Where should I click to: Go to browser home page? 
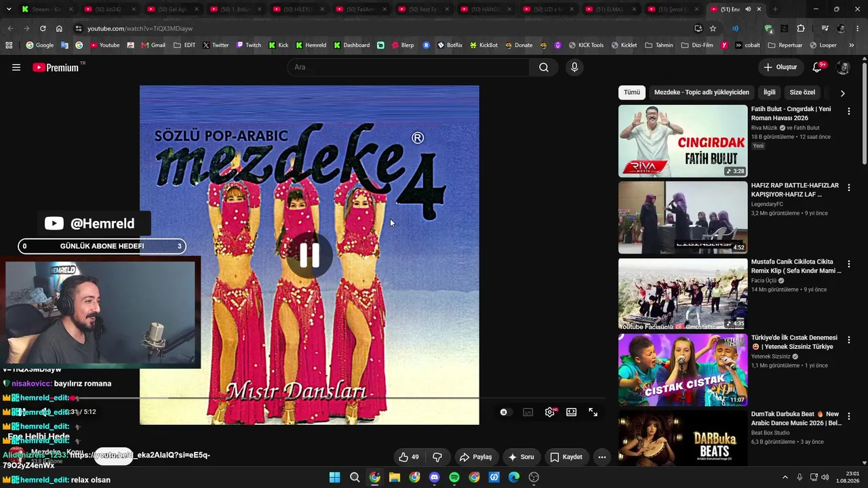tap(59, 28)
